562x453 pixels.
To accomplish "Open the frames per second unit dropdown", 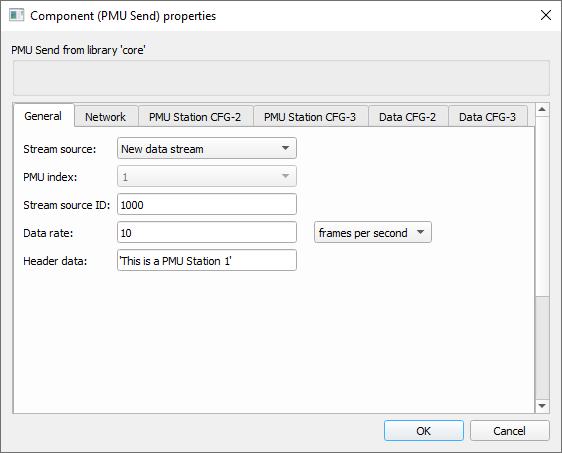I will click(x=373, y=233).
